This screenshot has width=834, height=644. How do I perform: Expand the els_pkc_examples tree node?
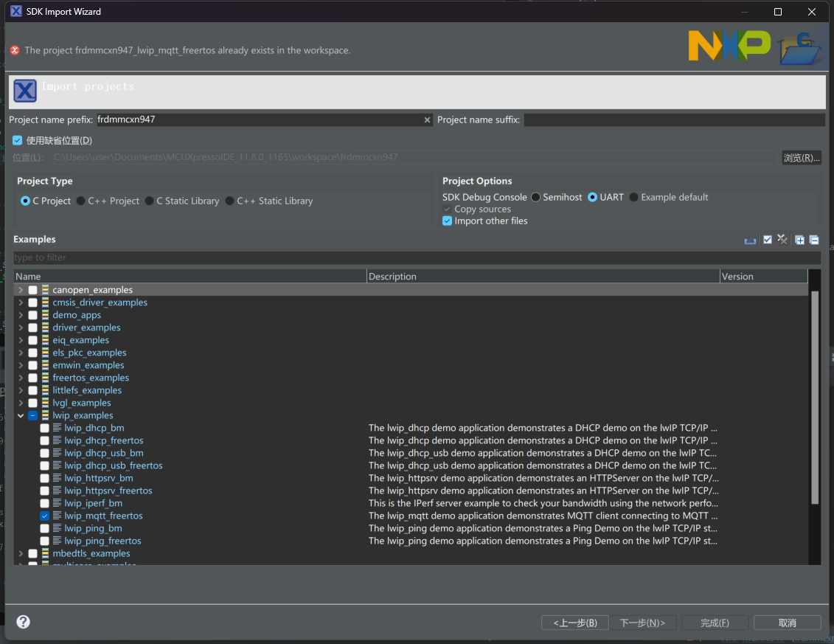click(x=21, y=353)
